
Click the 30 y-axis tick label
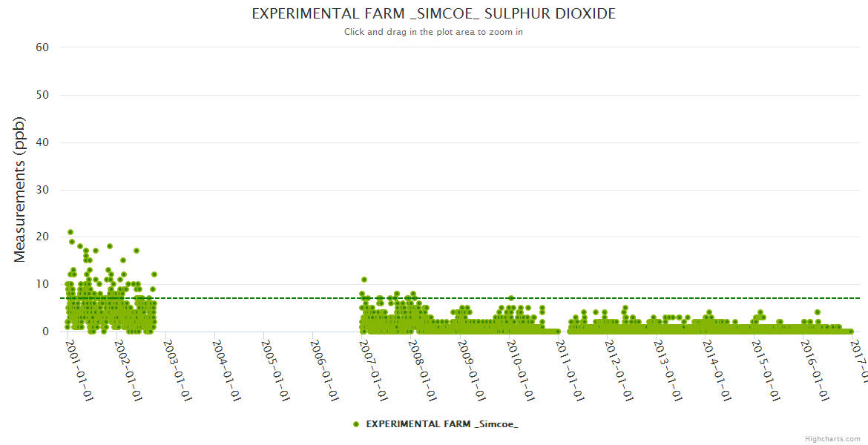pyautogui.click(x=42, y=190)
